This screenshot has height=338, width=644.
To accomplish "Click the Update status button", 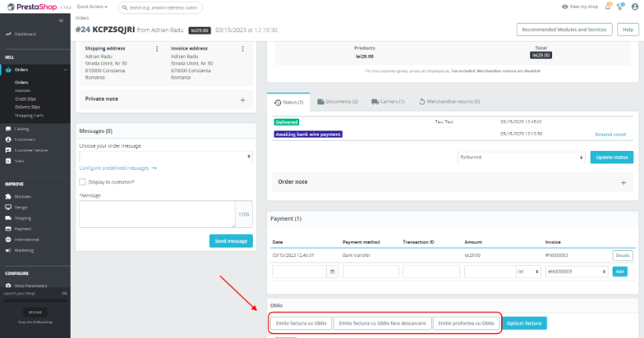I will (x=612, y=157).
